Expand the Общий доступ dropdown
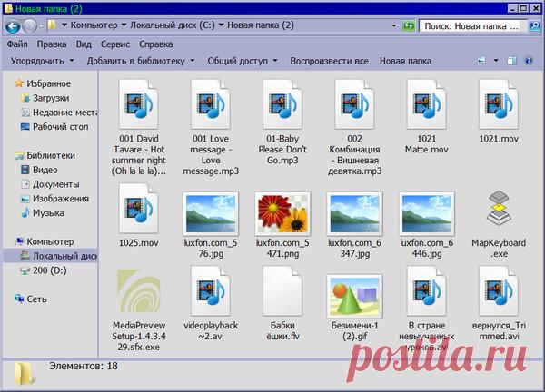Image resolution: width=545 pixels, height=392 pixels. click(243, 62)
